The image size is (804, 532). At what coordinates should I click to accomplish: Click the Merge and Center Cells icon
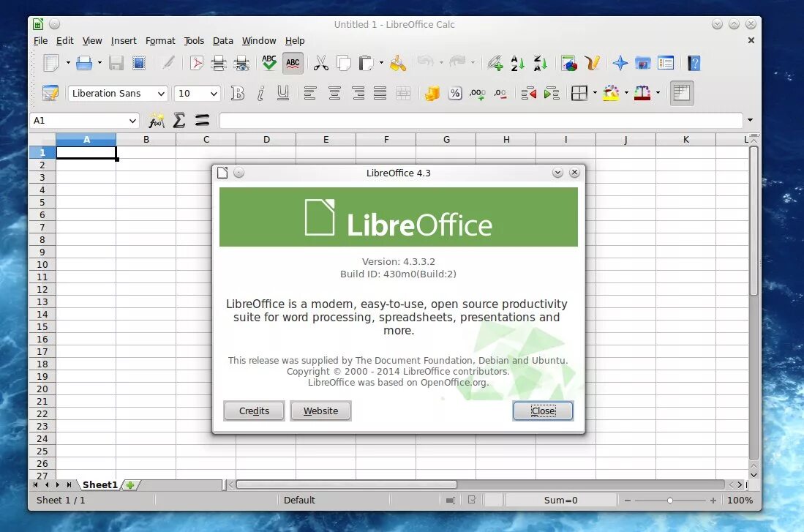pyautogui.click(x=404, y=93)
